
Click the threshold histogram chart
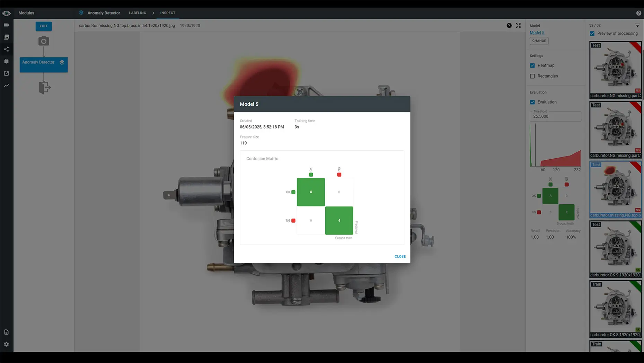pos(555,145)
